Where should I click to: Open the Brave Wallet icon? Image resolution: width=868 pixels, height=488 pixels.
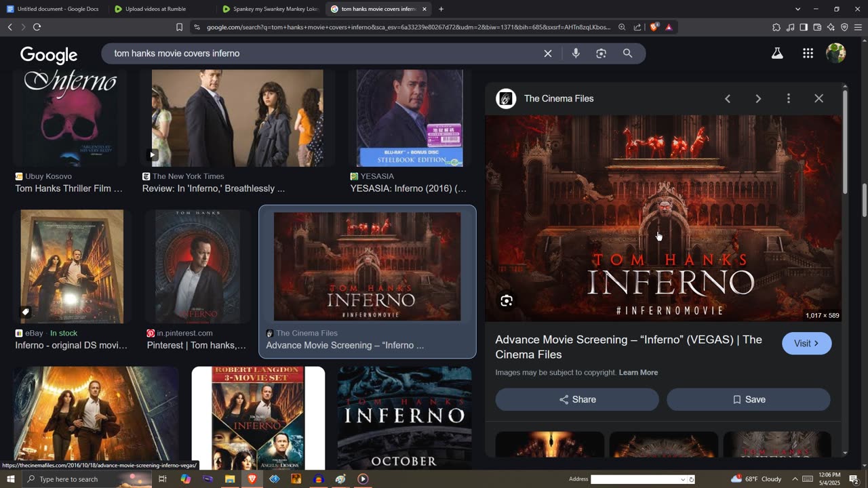click(x=817, y=27)
